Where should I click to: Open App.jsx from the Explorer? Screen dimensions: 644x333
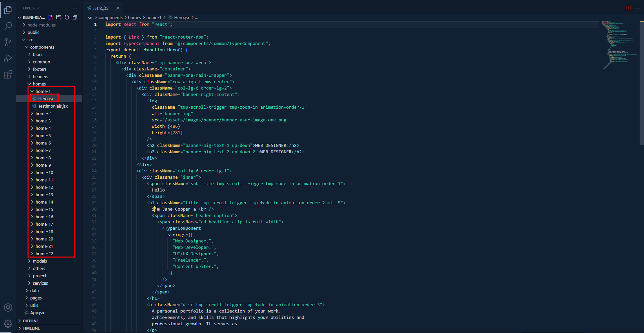[x=37, y=313]
